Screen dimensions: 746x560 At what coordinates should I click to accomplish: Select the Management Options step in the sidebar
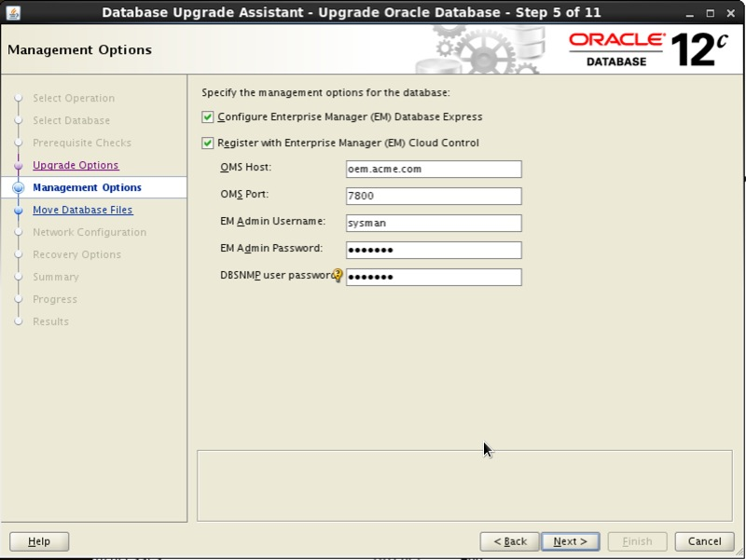(87, 187)
